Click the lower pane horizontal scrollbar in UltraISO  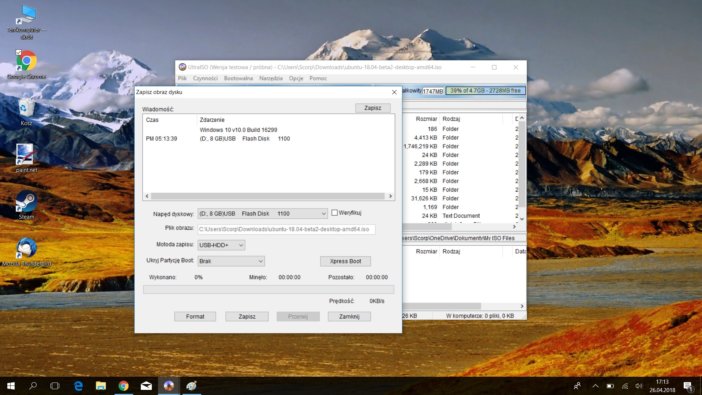click(464, 306)
